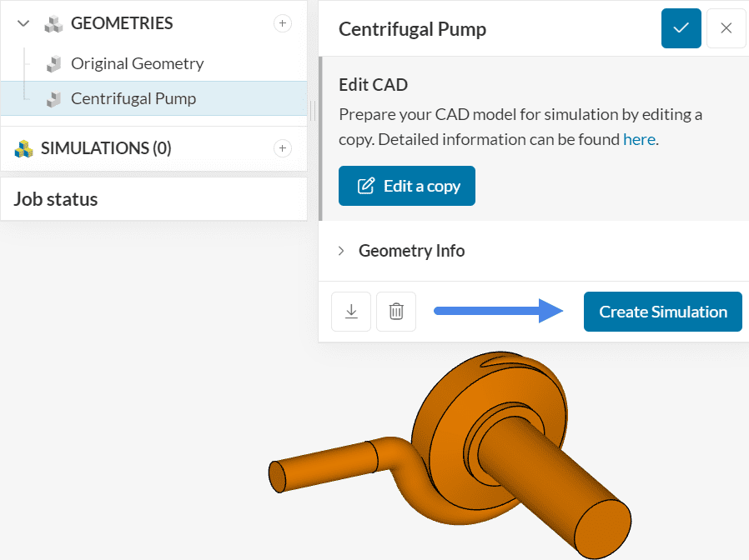Click the Job status panel header
The image size is (749, 560).
tap(56, 199)
